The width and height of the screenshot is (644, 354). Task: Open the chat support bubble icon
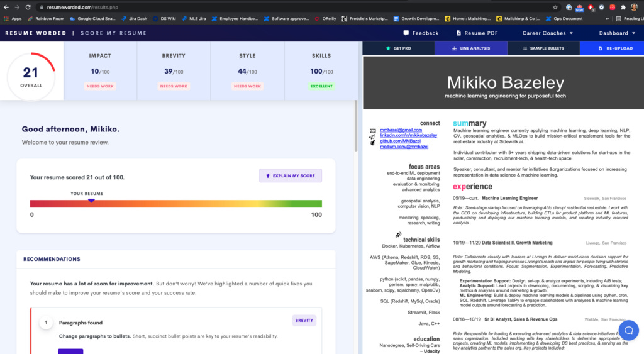point(628,330)
